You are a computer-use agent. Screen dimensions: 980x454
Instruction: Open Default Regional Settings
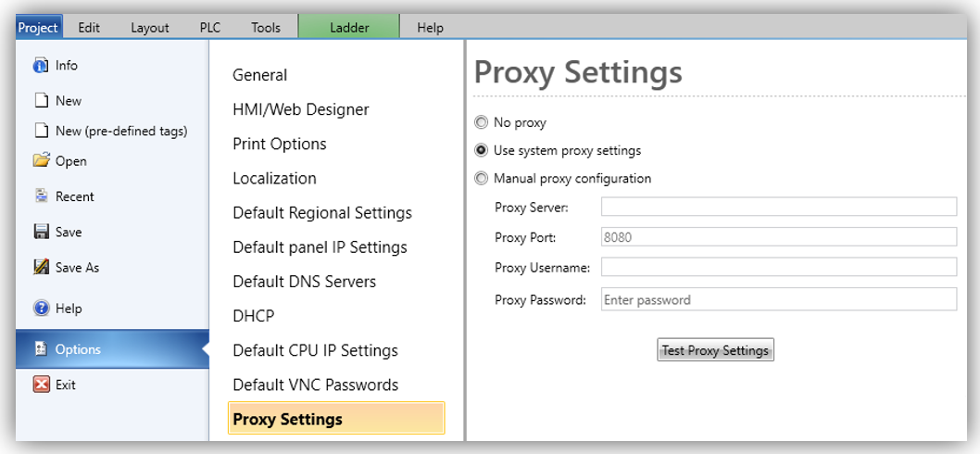[322, 212]
